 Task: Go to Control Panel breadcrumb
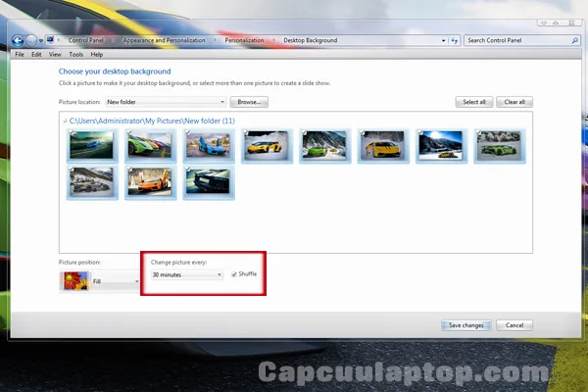(x=85, y=40)
